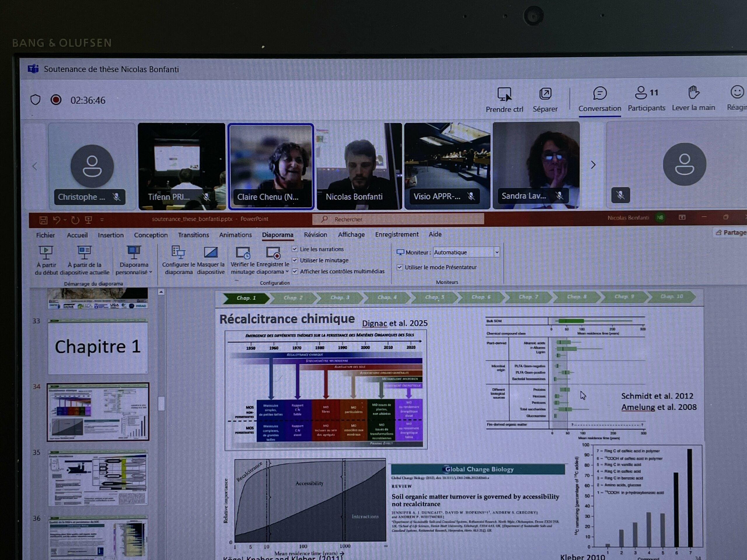Toggle Utiliser le minutage checkbox
747x560 pixels.
click(295, 260)
